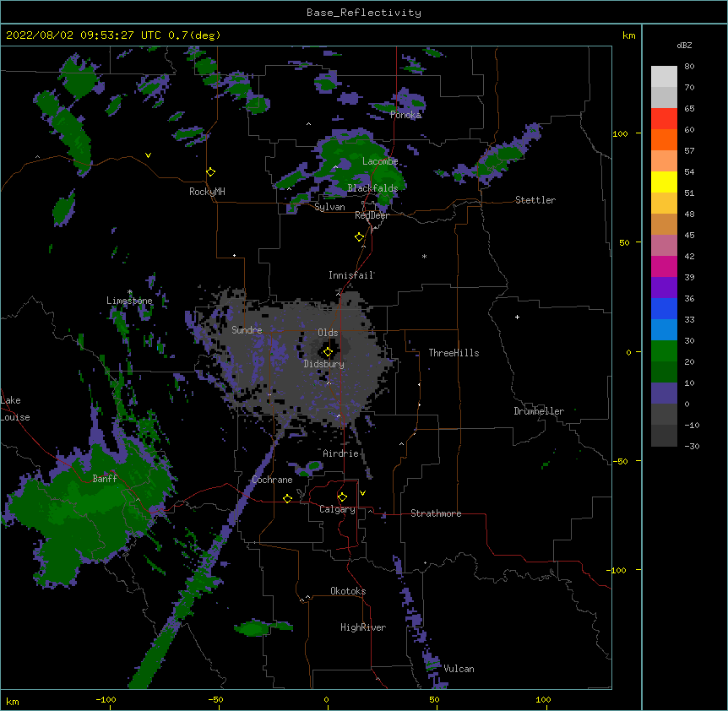Click the Calgary city label

tap(338, 509)
